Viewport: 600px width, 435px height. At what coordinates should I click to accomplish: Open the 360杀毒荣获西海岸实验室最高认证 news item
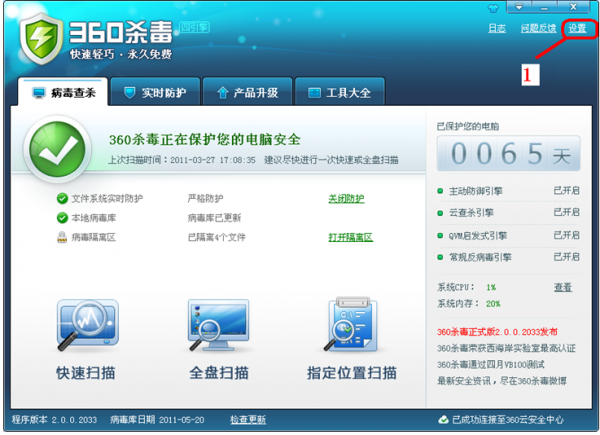click(506, 348)
